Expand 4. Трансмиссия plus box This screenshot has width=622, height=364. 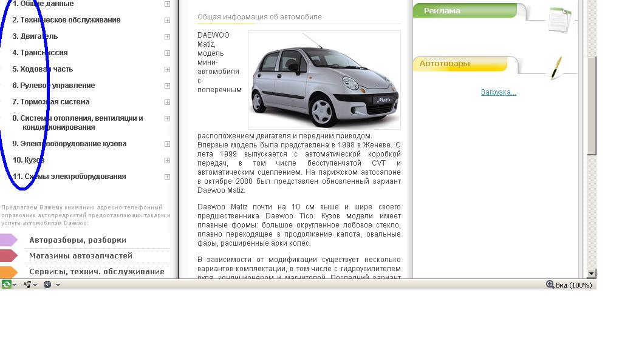pos(168,53)
